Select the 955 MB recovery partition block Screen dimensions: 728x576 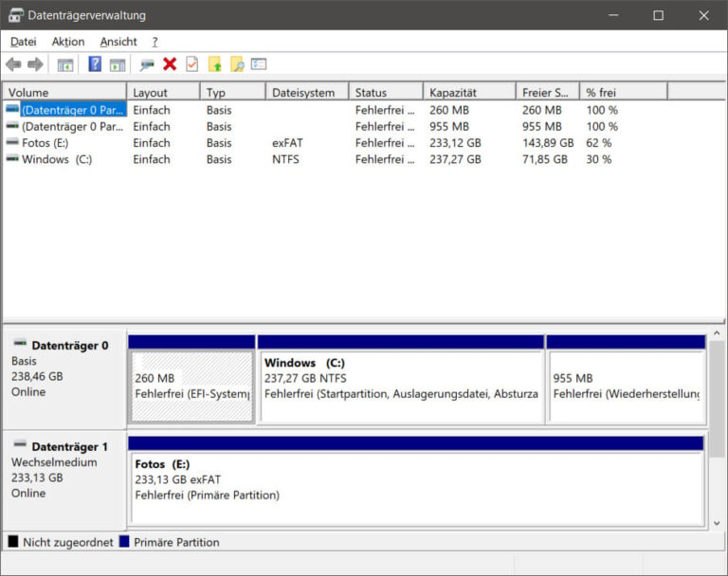pyautogui.click(x=626, y=386)
